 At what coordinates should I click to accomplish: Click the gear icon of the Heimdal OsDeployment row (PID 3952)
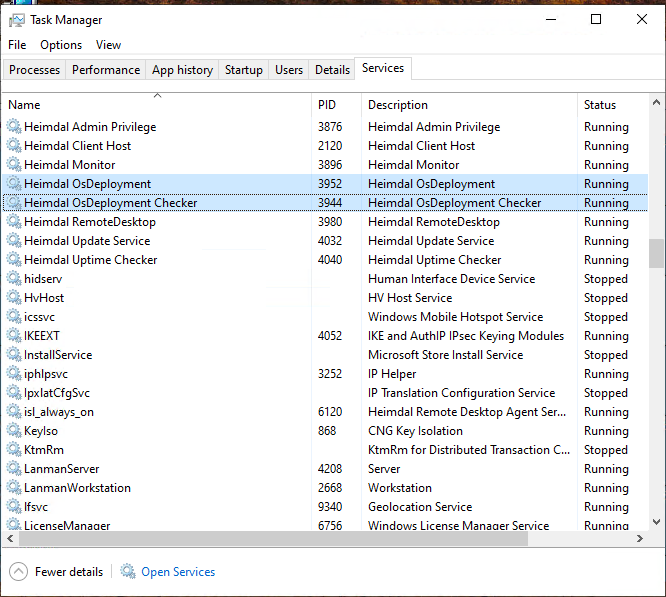pyautogui.click(x=14, y=183)
